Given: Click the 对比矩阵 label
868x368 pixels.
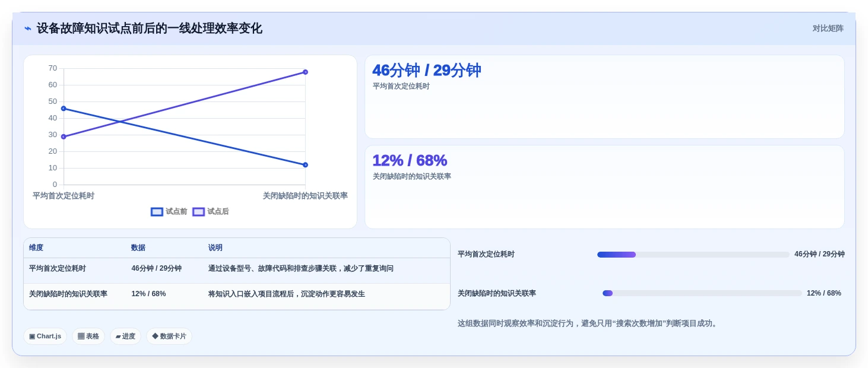Looking at the screenshot, I should (828, 28).
